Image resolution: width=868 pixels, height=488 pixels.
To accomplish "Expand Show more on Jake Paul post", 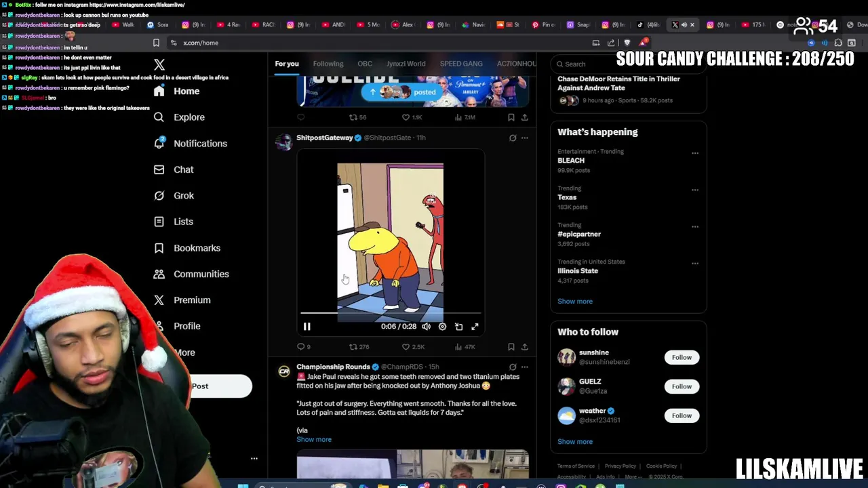I will coord(314,439).
